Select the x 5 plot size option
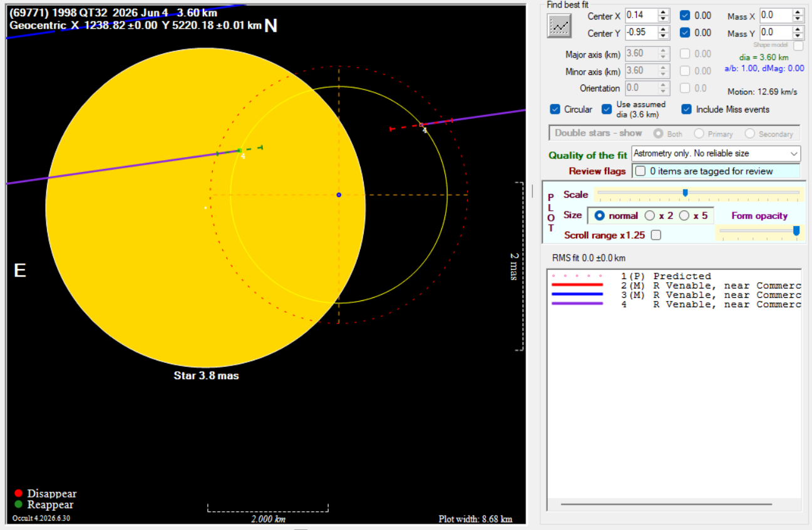 click(x=684, y=215)
